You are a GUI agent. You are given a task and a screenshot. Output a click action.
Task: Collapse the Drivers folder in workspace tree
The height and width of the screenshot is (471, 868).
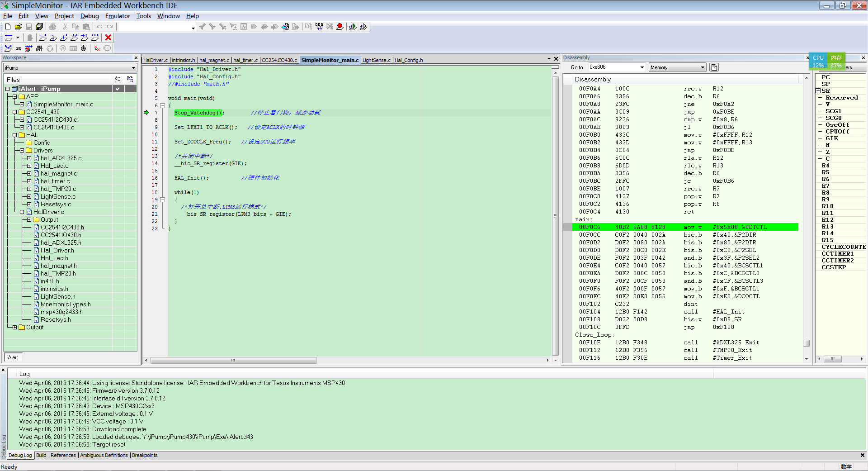[x=22, y=151]
